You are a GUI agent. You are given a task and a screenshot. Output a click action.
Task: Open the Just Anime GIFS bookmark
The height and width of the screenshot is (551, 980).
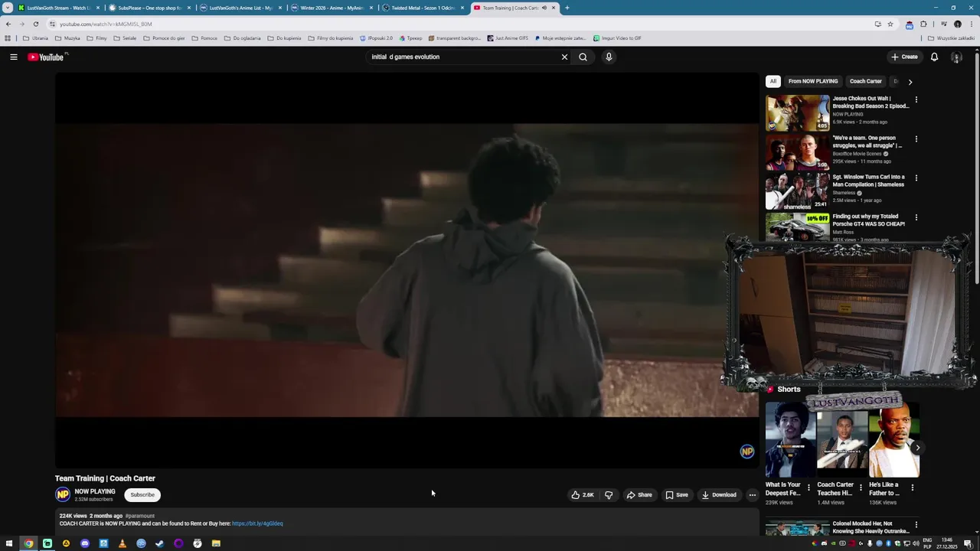[x=508, y=38]
